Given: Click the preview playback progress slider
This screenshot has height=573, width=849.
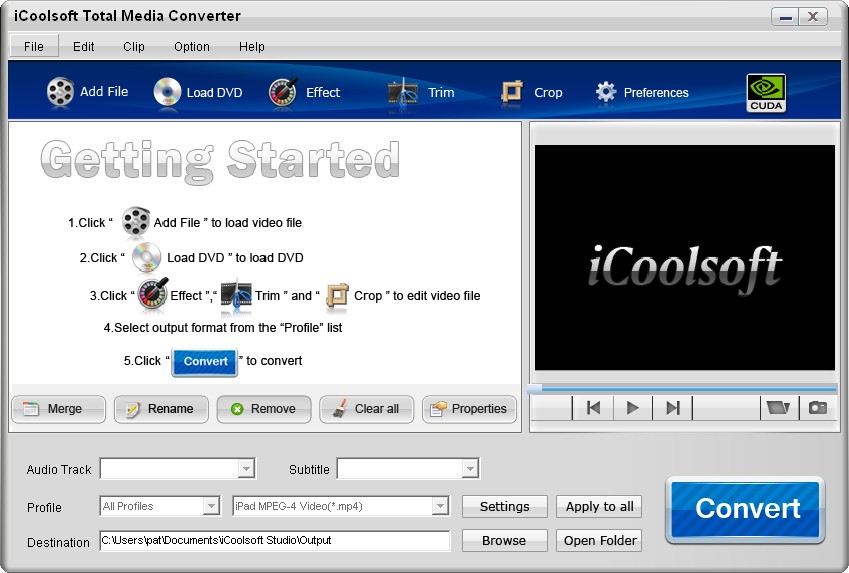Looking at the screenshot, I should pyautogui.click(x=683, y=388).
